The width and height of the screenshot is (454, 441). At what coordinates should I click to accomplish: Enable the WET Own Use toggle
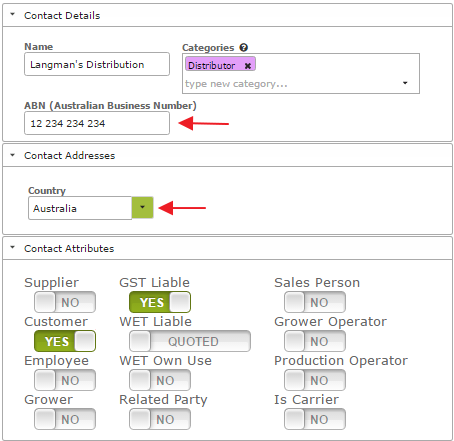coord(160,380)
